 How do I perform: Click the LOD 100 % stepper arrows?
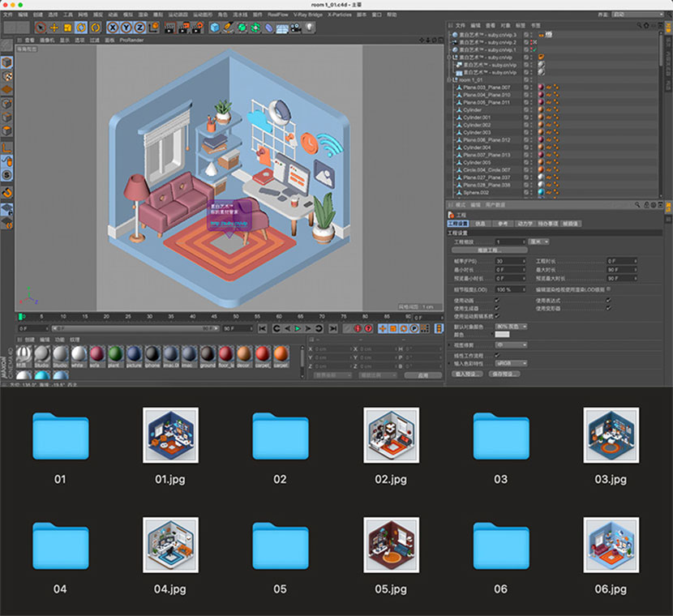pyautogui.click(x=524, y=289)
